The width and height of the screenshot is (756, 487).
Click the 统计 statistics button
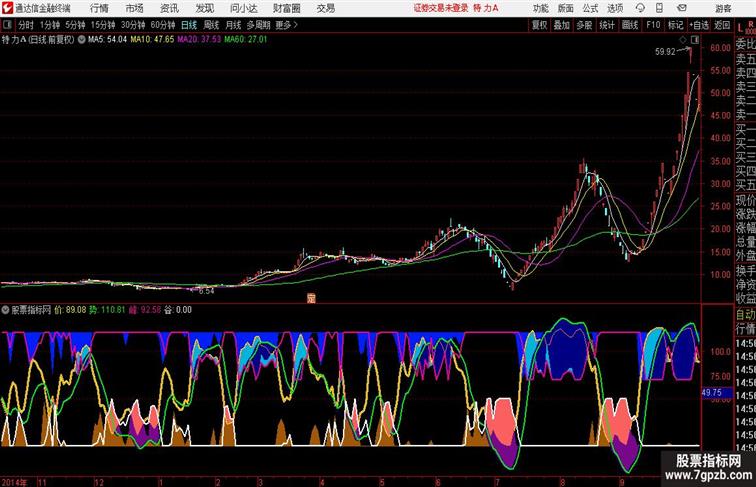607,25
